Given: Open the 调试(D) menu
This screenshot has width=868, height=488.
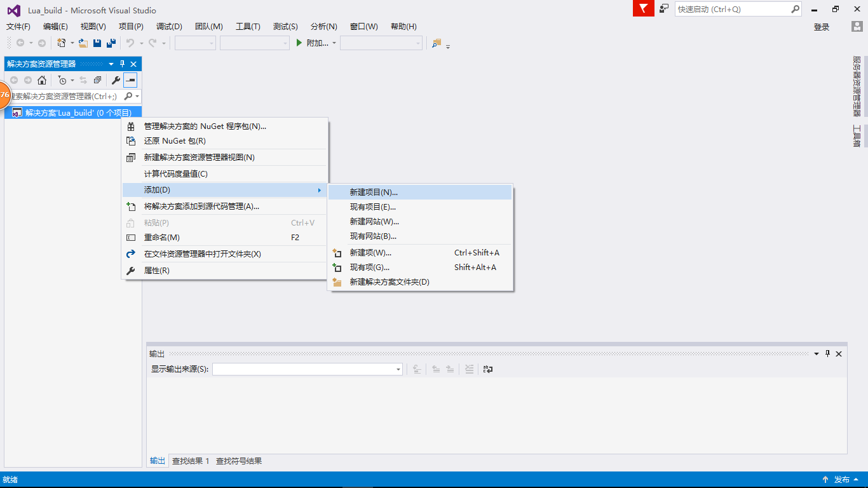Looking at the screenshot, I should pyautogui.click(x=169, y=27).
